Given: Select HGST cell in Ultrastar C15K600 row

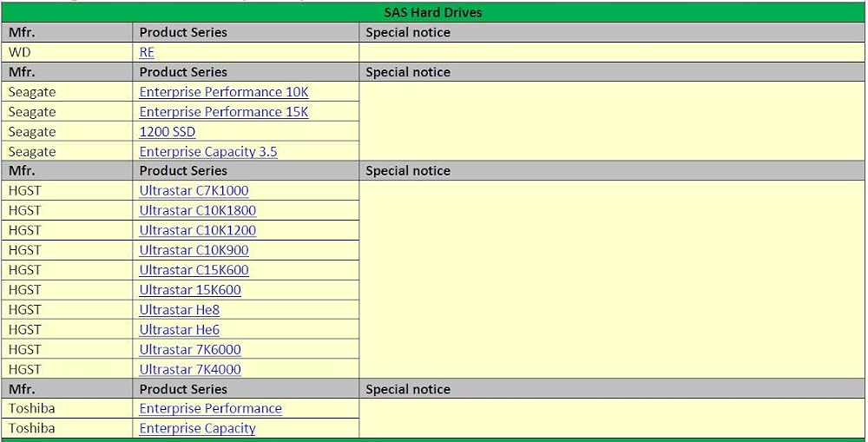Looking at the screenshot, I should (67, 270).
